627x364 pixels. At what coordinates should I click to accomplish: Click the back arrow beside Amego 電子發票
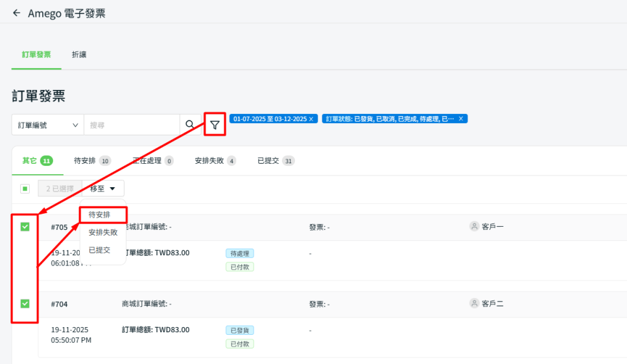pyautogui.click(x=16, y=13)
